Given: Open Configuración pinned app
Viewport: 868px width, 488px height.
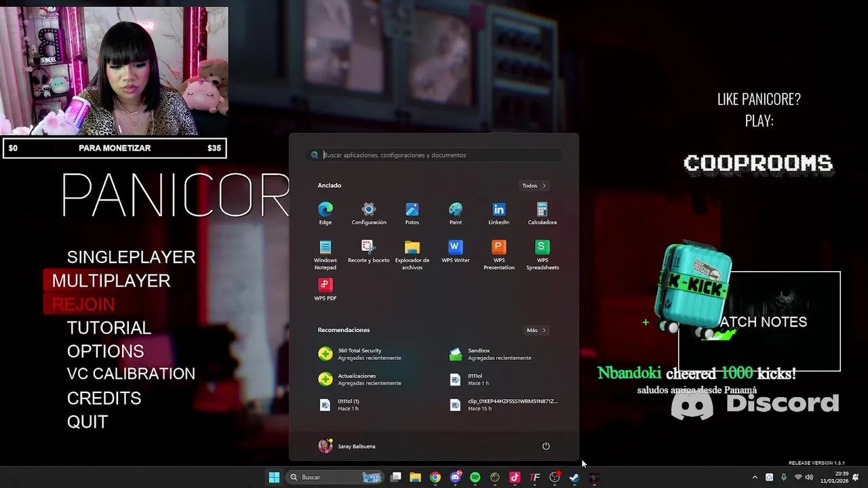Looking at the screenshot, I should pyautogui.click(x=369, y=213).
